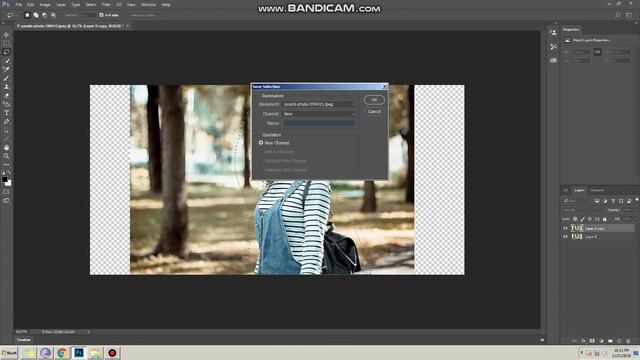
Task: Select the Eraser tool
Action: click(x=6, y=96)
